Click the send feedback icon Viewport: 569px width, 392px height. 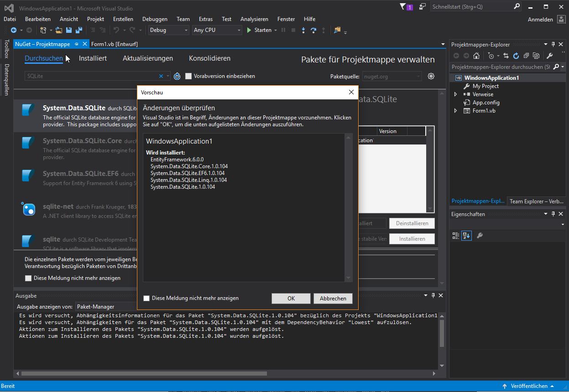(423, 6)
